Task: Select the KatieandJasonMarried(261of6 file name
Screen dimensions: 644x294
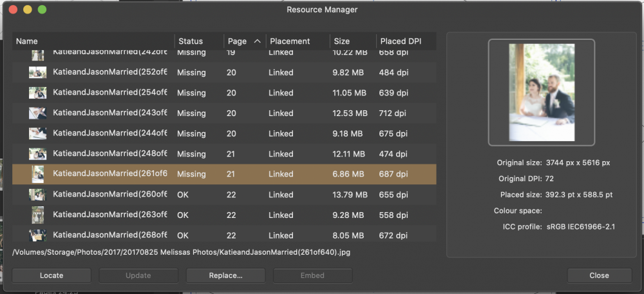Action: point(110,174)
